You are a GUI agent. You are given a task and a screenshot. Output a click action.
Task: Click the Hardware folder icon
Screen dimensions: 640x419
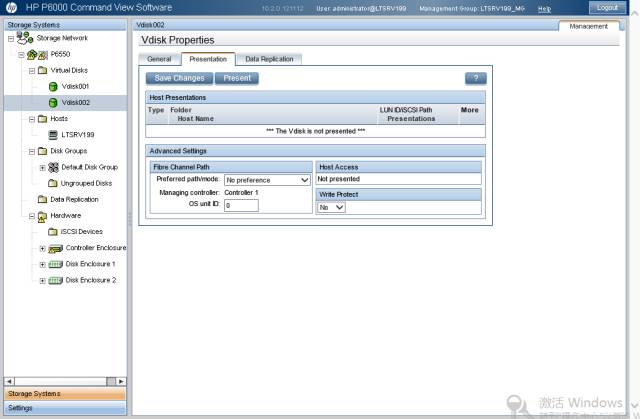coord(42,216)
